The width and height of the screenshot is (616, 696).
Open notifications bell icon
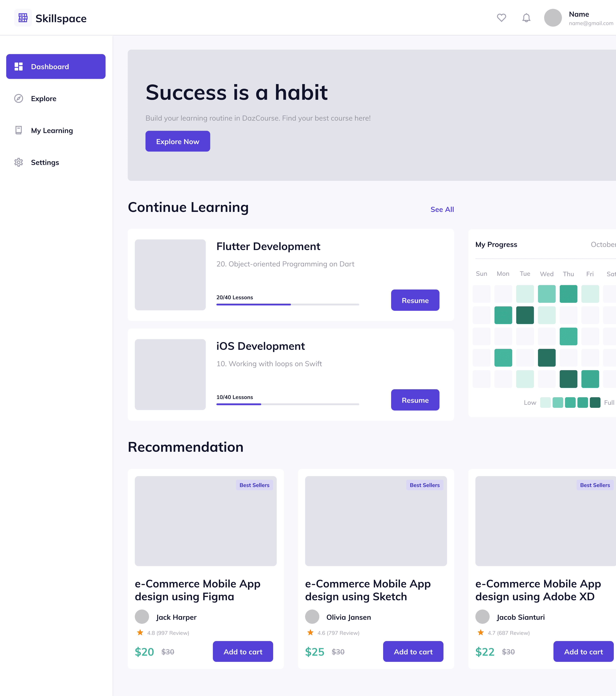pos(526,18)
